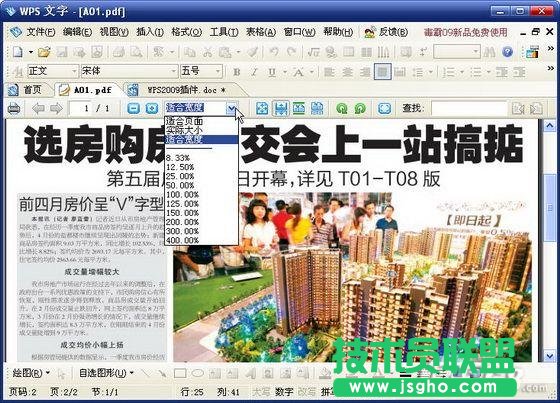Screen dimensions: 560x403
Task: Print the PDF with printer icon
Action: (x=14, y=108)
